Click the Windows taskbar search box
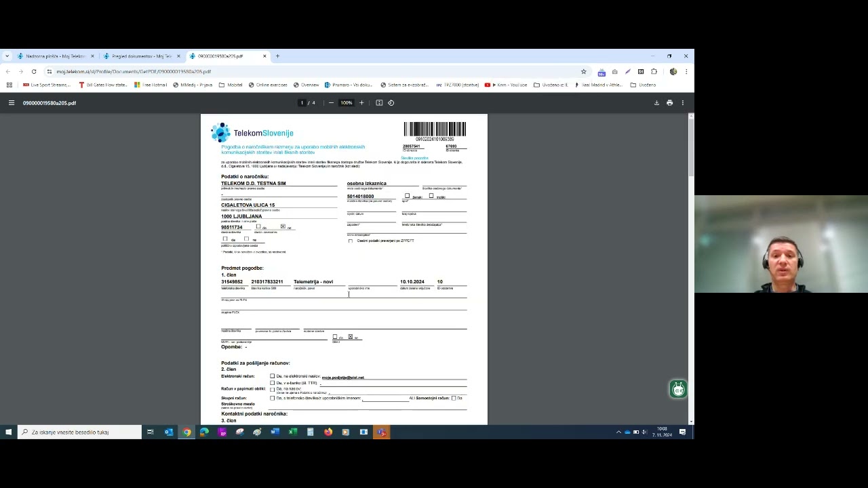 tap(79, 432)
